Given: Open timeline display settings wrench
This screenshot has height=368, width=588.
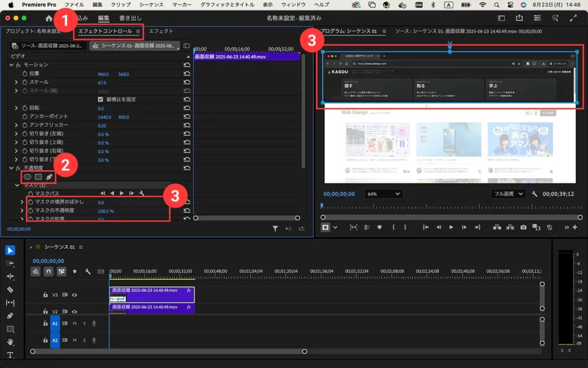Looking at the screenshot, I should tap(87, 272).
